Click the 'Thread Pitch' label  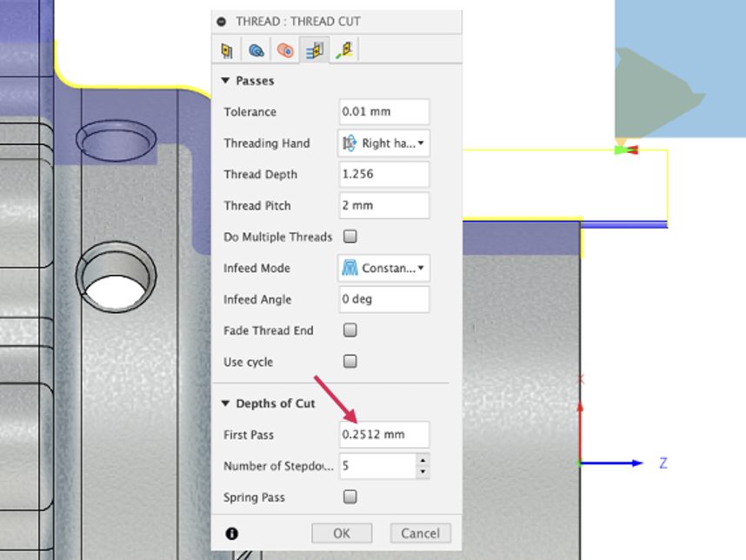[257, 205]
